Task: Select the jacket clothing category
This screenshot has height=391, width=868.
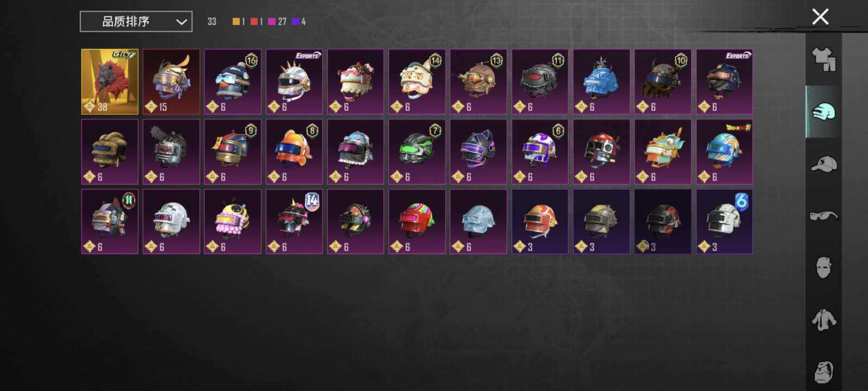Action: point(824,320)
